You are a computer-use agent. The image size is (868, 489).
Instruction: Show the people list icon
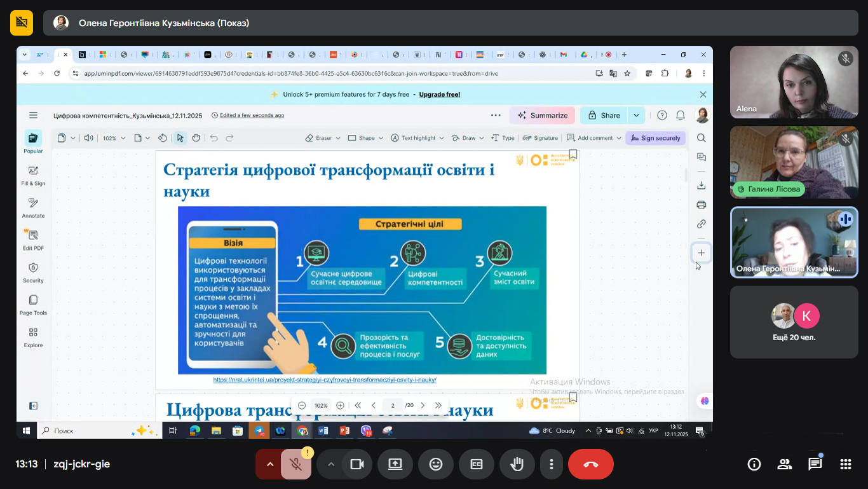pos(784,464)
